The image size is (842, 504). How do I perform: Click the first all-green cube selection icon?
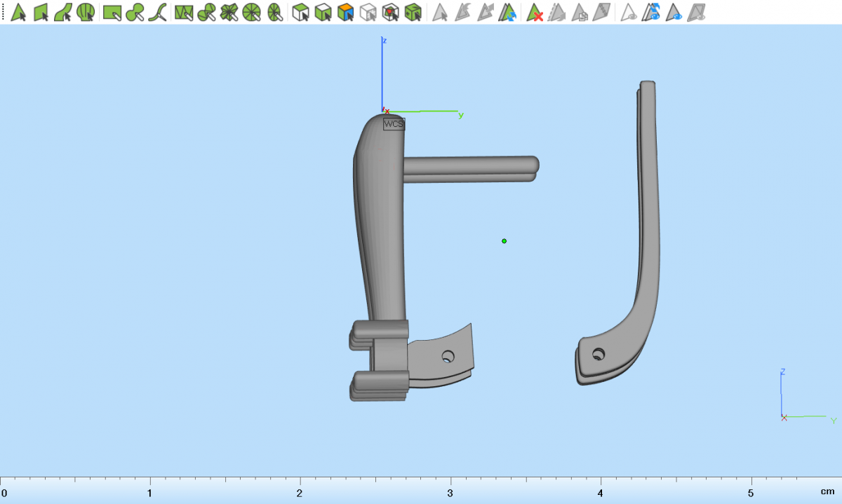point(300,12)
